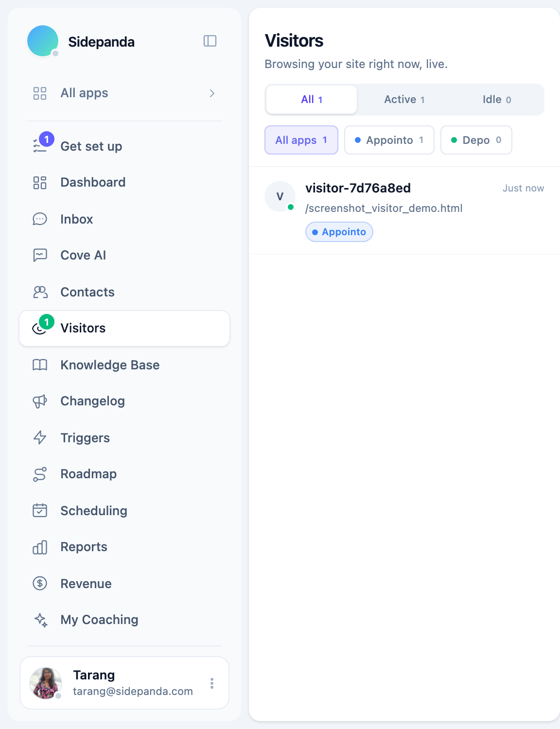This screenshot has width=560, height=729.
Task: Toggle the Appointo app filter chip
Action: [389, 140]
